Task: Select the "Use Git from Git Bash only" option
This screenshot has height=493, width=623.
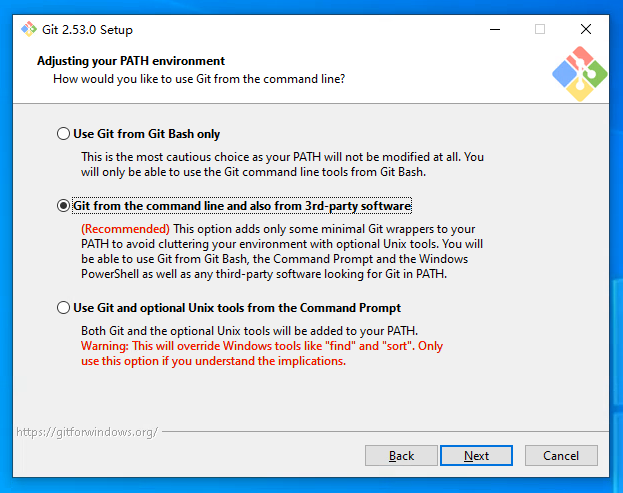Action: (x=65, y=134)
